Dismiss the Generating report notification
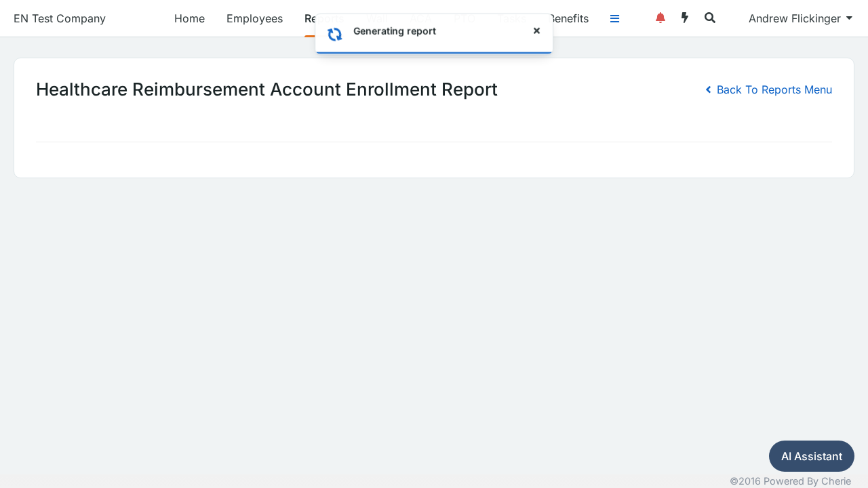 536,30
